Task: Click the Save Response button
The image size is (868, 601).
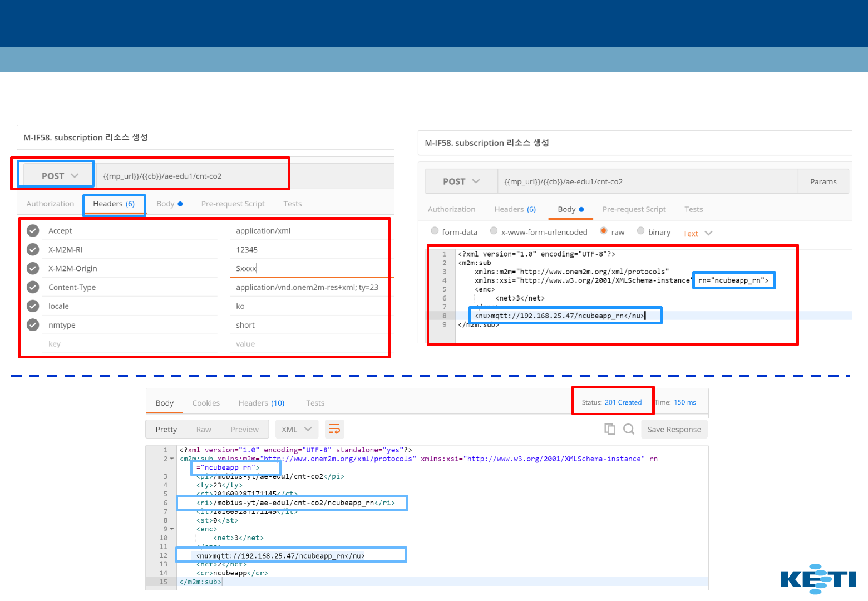Action: (x=674, y=430)
